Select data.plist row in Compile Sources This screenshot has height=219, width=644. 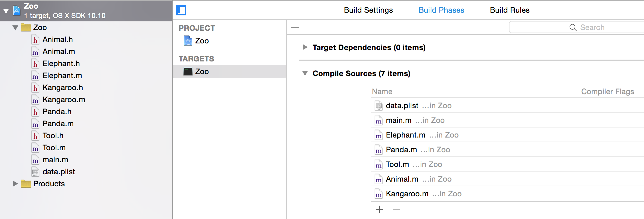pos(507,105)
